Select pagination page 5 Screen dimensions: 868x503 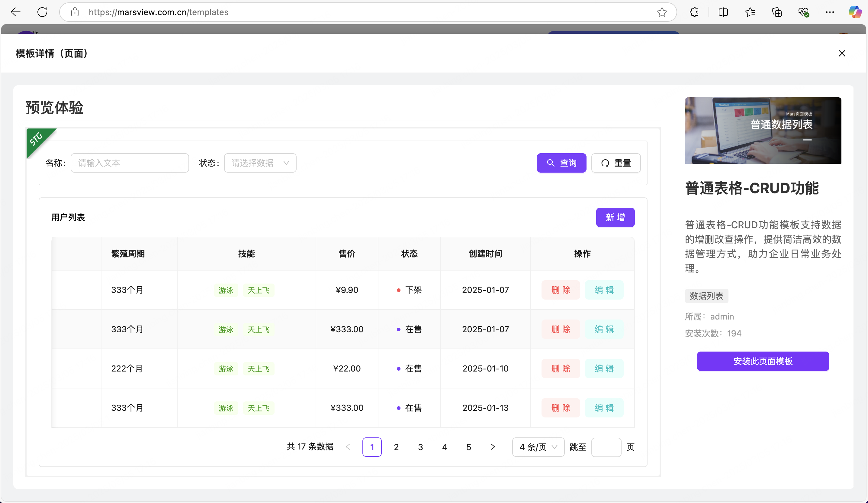[469, 447]
